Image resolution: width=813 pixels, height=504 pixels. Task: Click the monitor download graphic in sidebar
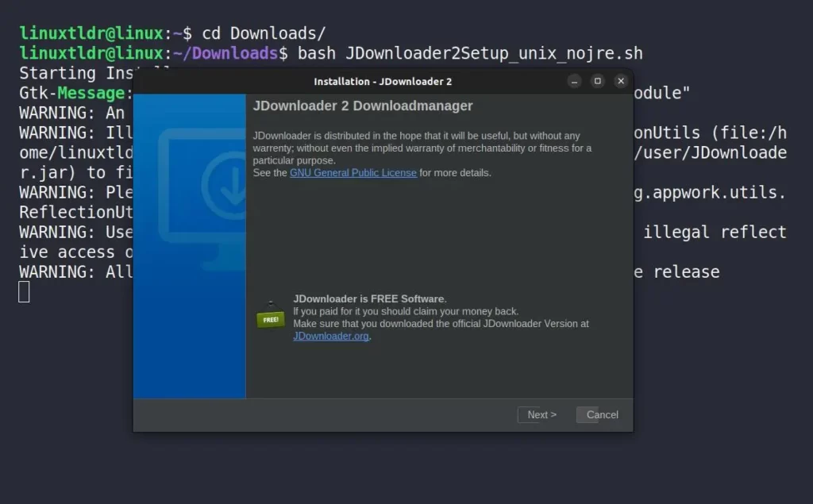[x=202, y=200]
